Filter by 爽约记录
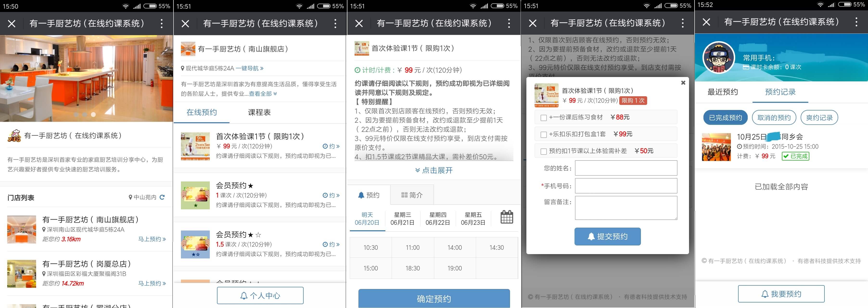868x308 pixels. click(x=819, y=118)
